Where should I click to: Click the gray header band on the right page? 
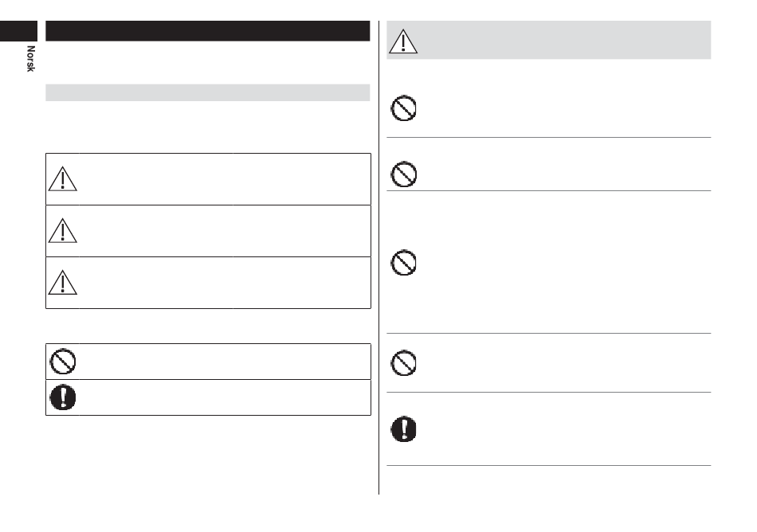click(x=549, y=40)
